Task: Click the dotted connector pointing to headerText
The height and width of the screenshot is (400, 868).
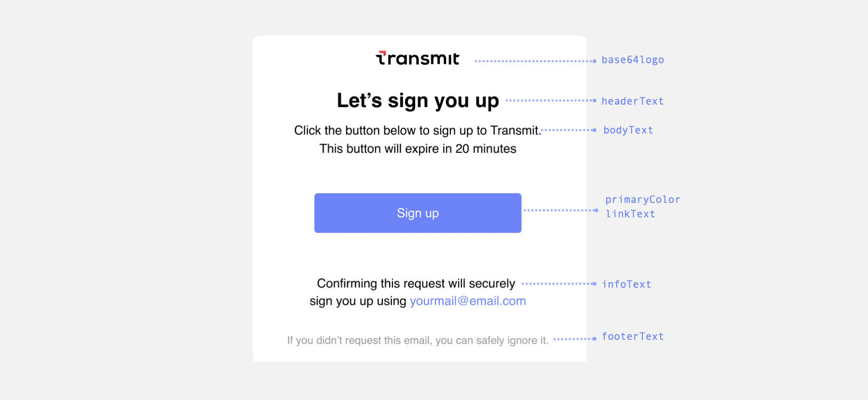Action: pyautogui.click(x=551, y=101)
